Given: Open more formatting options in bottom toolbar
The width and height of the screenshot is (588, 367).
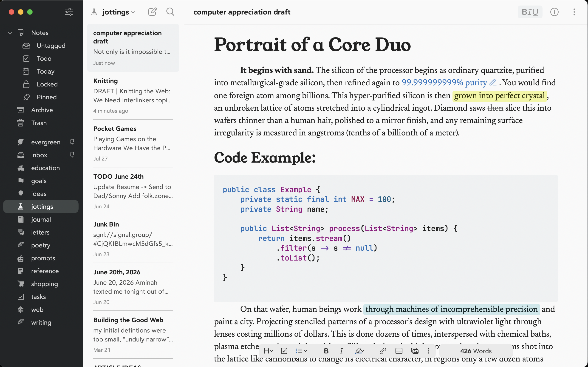Looking at the screenshot, I should coord(428,351).
